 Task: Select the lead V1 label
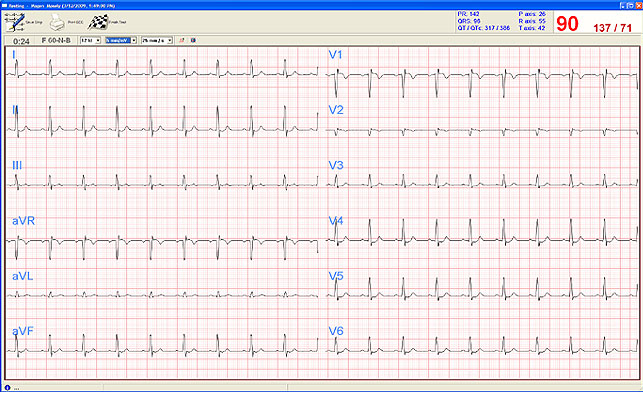pyautogui.click(x=335, y=55)
